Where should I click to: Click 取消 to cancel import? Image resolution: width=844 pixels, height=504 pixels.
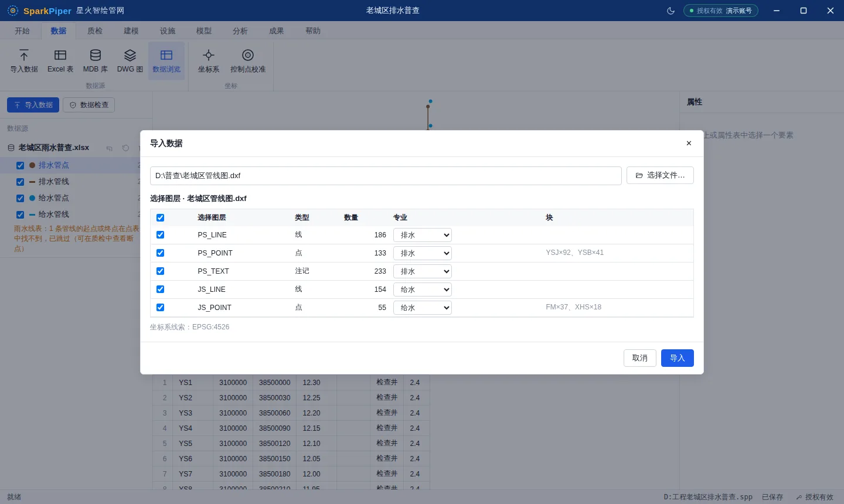tap(640, 358)
